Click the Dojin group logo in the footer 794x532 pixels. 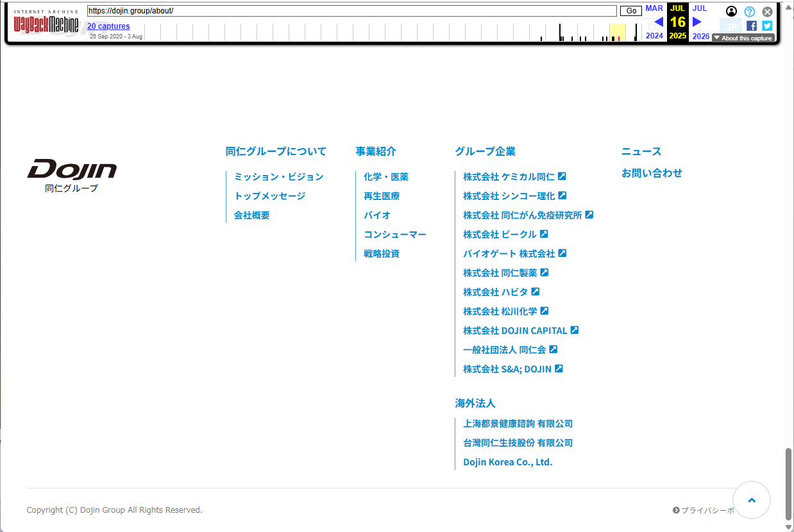point(72,176)
